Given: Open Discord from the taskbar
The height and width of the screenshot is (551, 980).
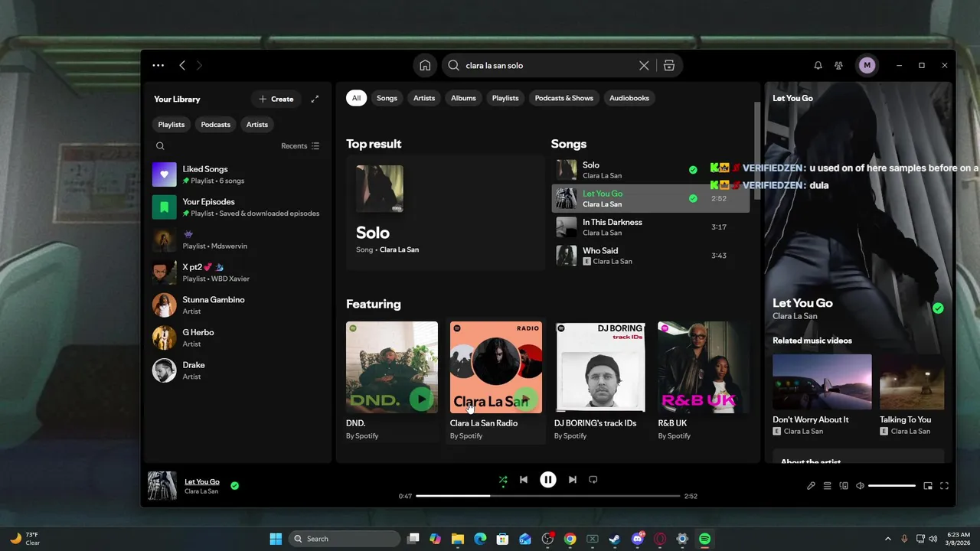Looking at the screenshot, I should pos(637,539).
